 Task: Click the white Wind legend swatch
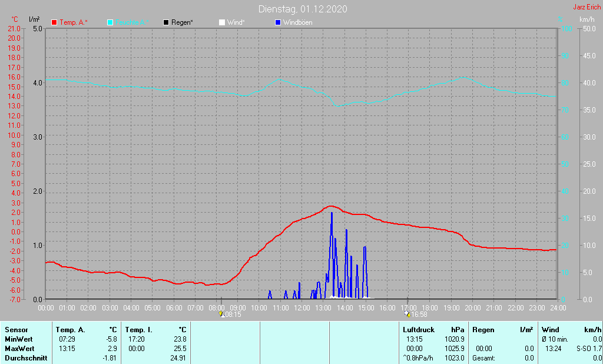click(222, 22)
